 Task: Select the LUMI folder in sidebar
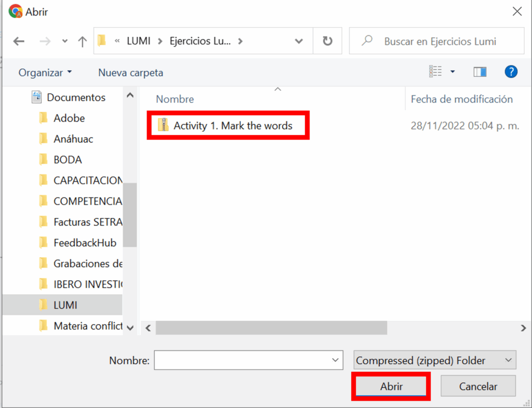click(x=65, y=305)
